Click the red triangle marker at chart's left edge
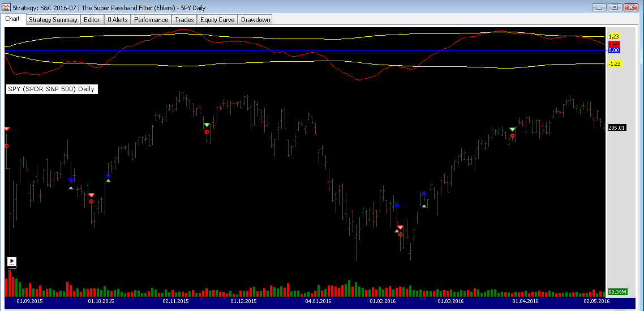The height and width of the screenshot is (311, 644). [x=7, y=129]
